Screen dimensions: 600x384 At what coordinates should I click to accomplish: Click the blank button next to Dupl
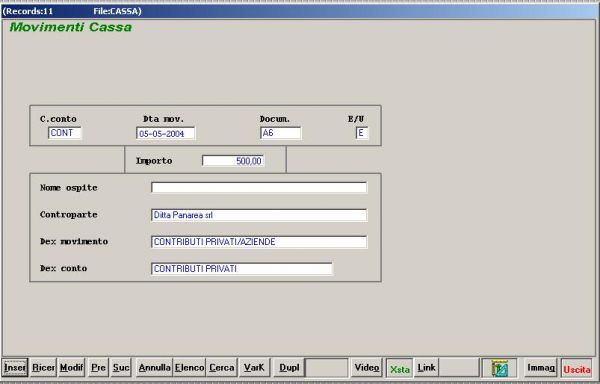pos(327,368)
